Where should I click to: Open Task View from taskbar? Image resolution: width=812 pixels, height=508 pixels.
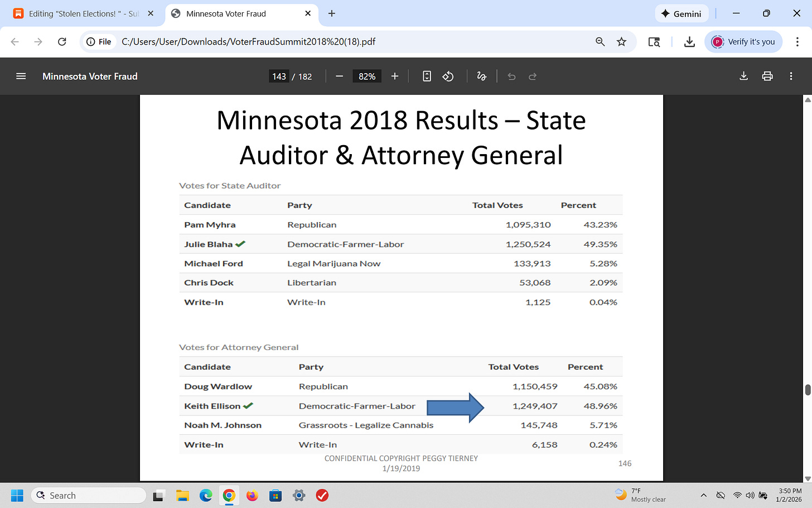tap(158, 495)
